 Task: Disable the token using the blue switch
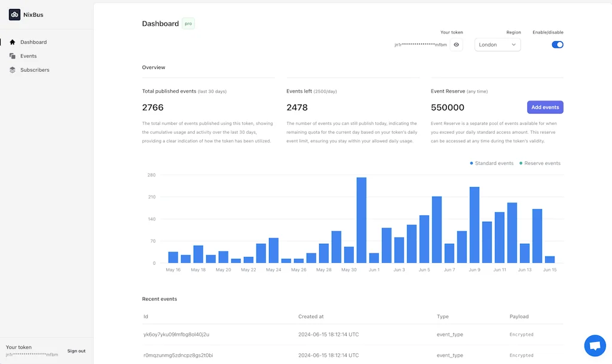tap(557, 44)
